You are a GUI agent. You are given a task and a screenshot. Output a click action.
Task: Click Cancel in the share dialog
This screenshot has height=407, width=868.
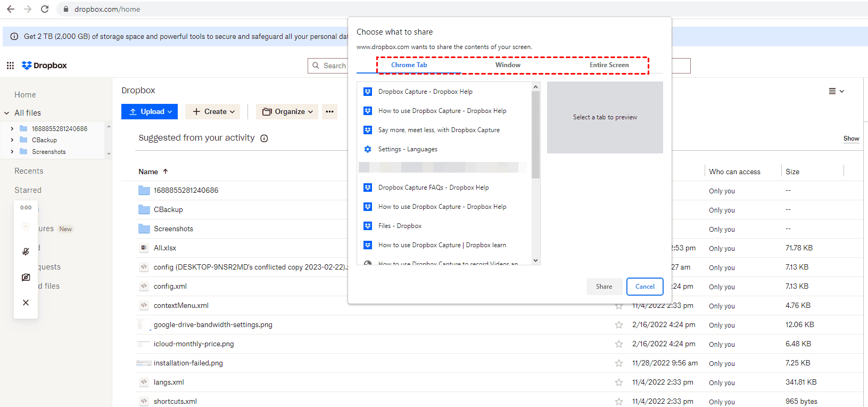pos(645,287)
